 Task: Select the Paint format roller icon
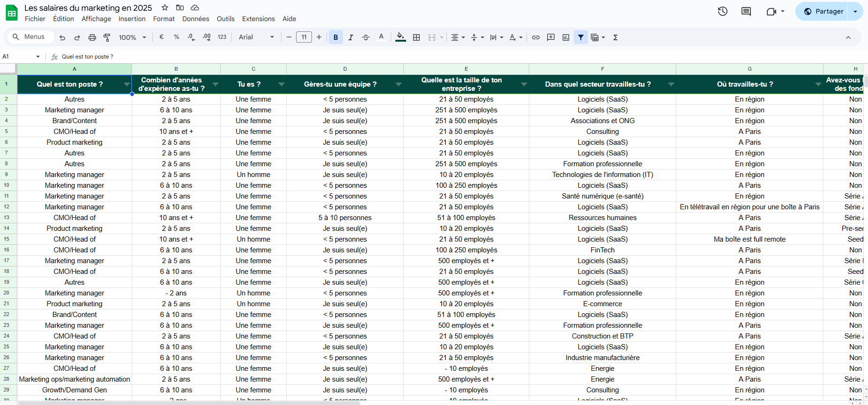coord(107,37)
